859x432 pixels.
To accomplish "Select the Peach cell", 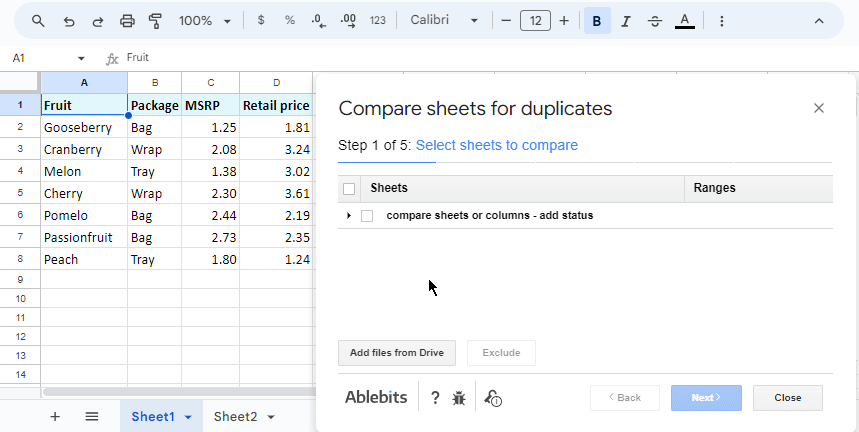I will pos(84,260).
